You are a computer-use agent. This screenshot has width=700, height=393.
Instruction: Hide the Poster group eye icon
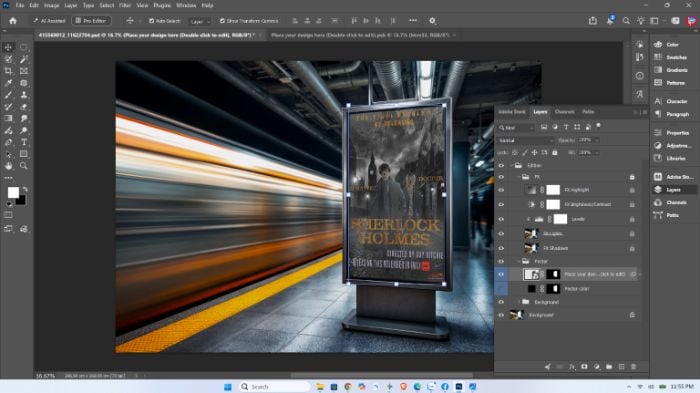click(x=501, y=262)
